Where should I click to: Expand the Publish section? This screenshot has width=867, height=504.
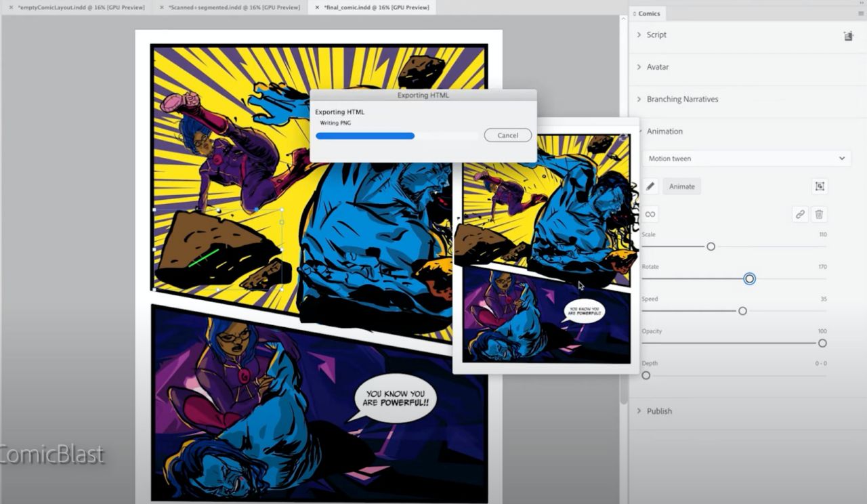click(658, 411)
